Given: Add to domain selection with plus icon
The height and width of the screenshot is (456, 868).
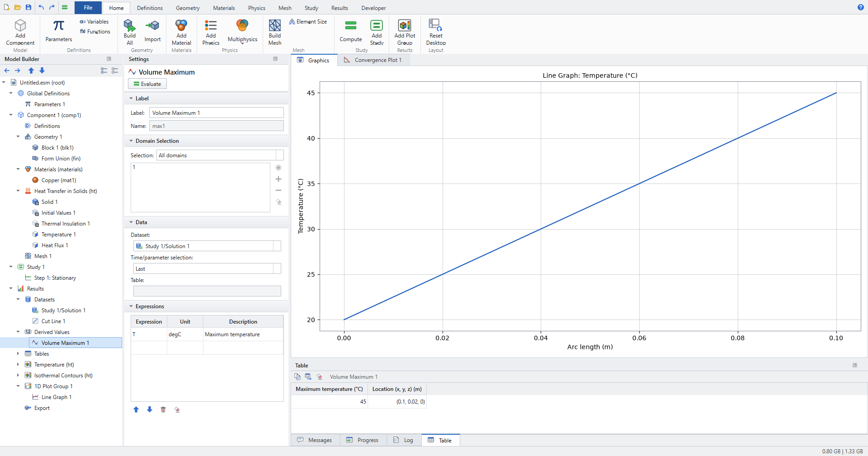Looking at the screenshot, I should [278, 179].
